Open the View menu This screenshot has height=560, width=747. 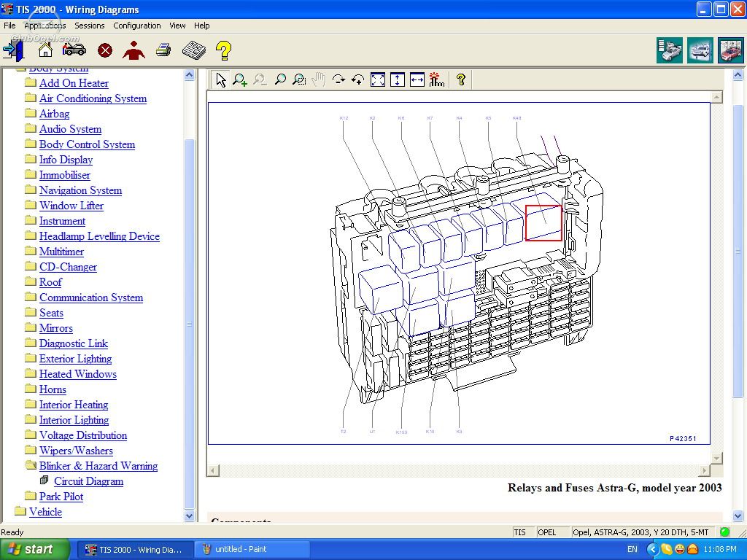(x=177, y=26)
